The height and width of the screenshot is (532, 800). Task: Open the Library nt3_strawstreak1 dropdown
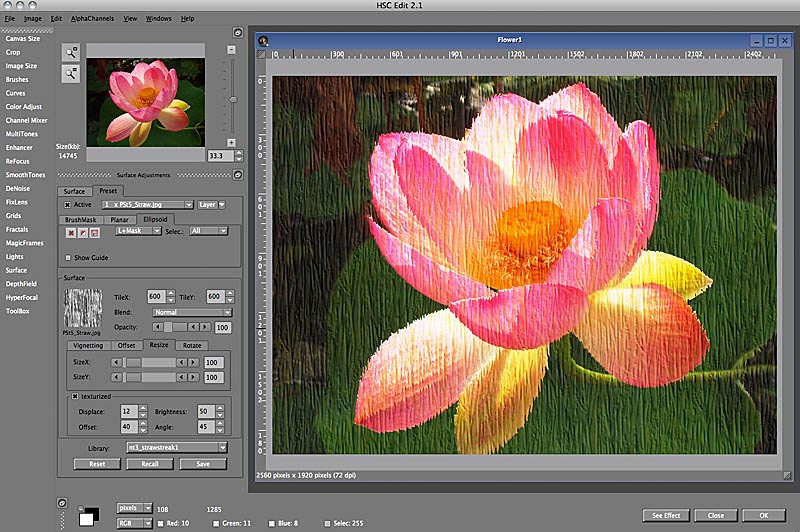[x=177, y=448]
